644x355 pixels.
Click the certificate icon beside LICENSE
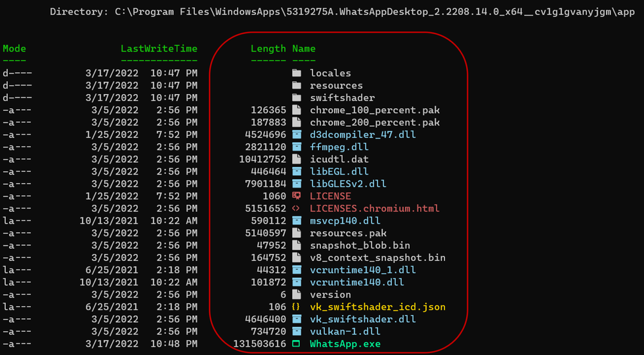coord(297,196)
